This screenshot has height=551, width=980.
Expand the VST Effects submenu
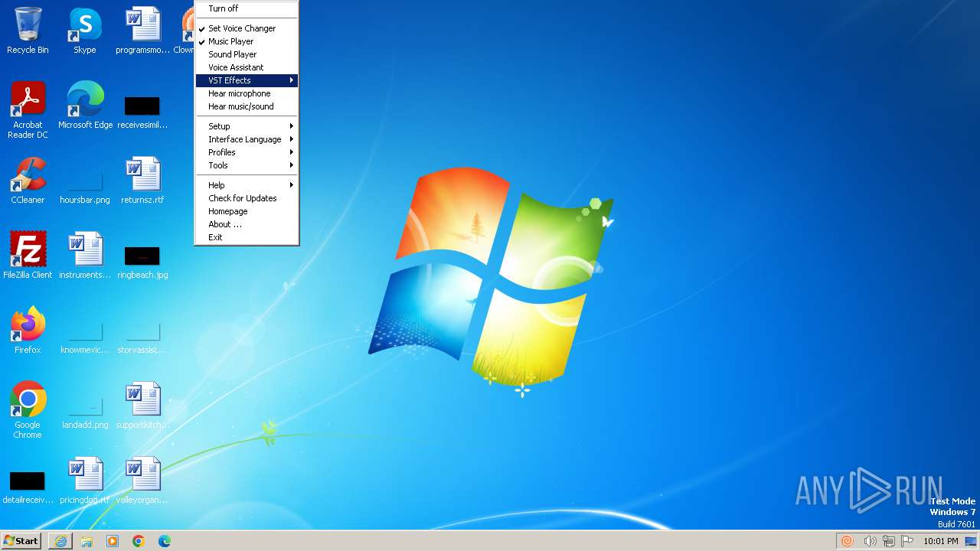pyautogui.click(x=247, y=80)
